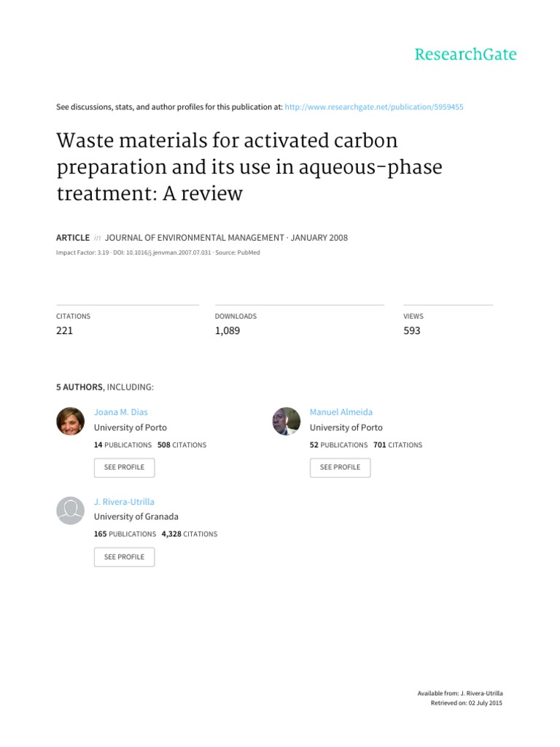Click the DOI text line
Image resolution: width=560 pixels, height=747 pixels.
162,252
